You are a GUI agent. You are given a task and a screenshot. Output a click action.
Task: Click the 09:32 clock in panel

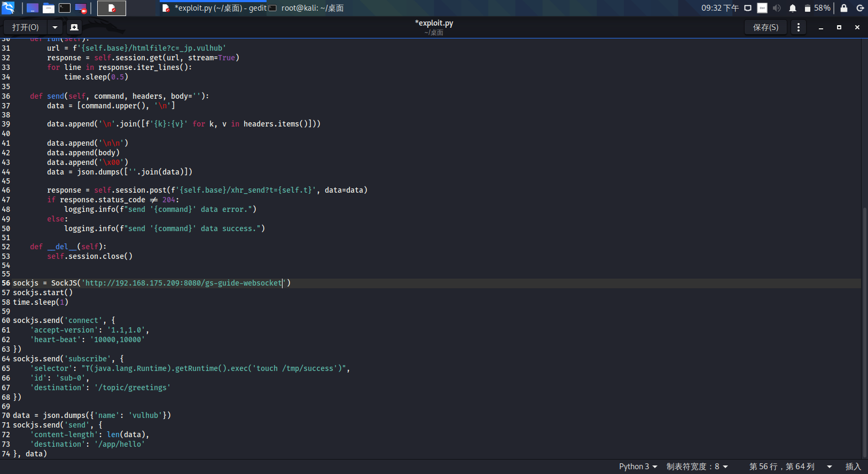[x=720, y=8]
